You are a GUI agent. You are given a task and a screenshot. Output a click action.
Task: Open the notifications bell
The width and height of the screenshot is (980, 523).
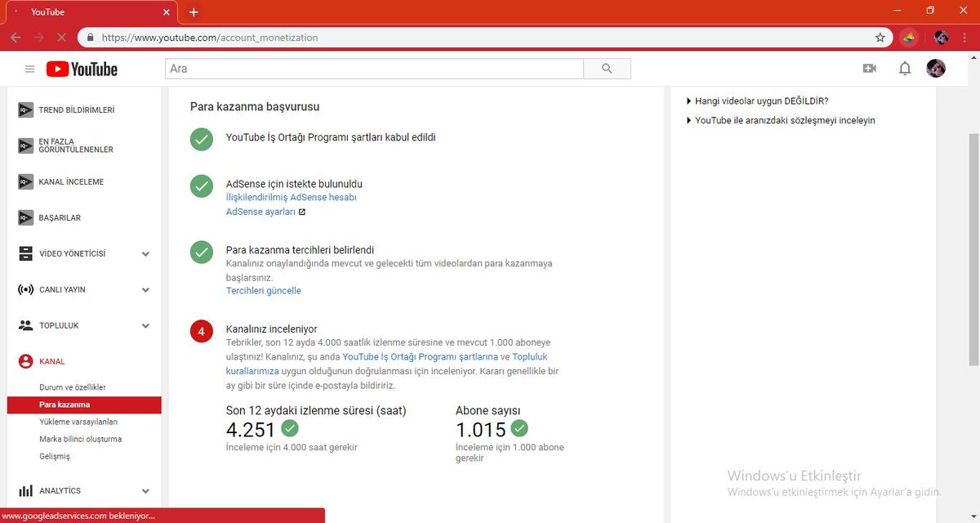[x=905, y=69]
